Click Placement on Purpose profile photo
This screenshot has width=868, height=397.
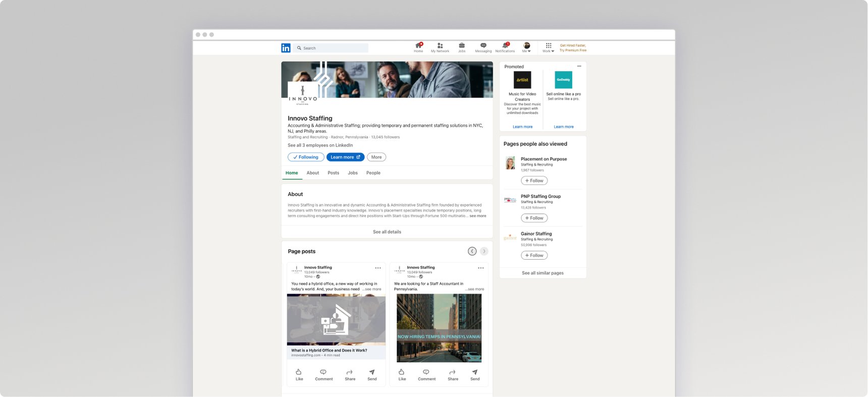(510, 163)
